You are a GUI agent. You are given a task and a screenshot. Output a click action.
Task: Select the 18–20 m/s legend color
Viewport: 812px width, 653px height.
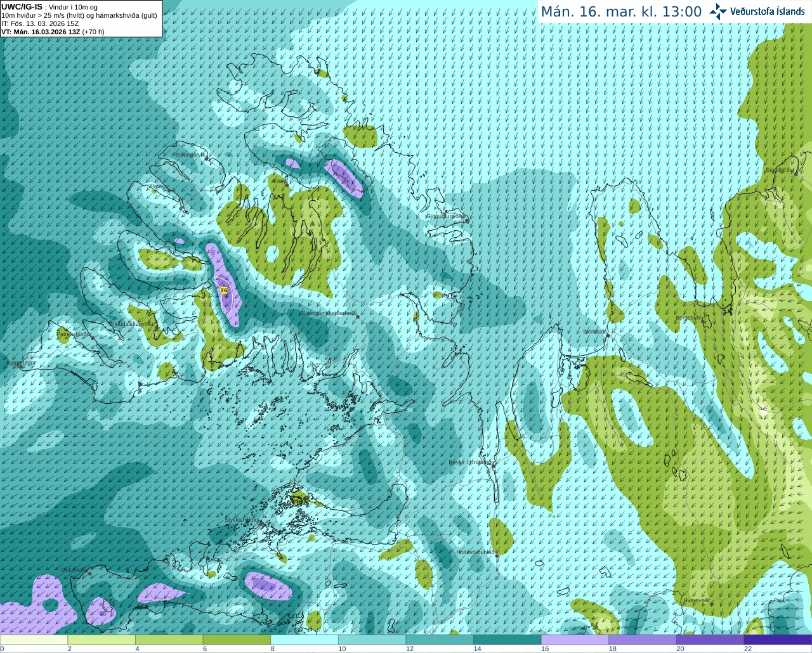click(x=643, y=640)
